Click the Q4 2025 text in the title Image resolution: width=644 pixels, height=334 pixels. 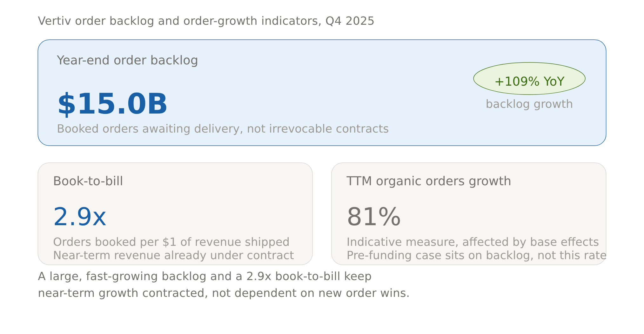350,21
